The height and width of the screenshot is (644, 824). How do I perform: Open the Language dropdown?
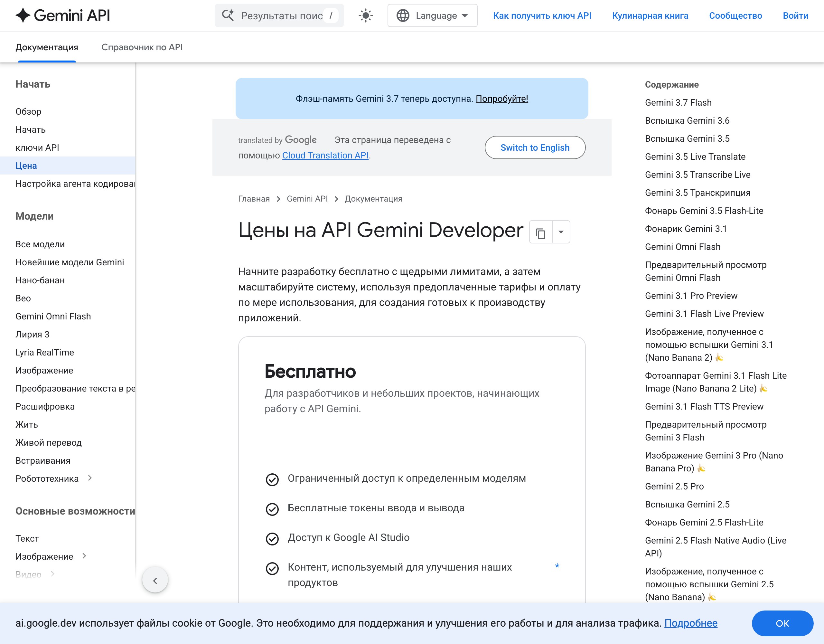pos(432,15)
